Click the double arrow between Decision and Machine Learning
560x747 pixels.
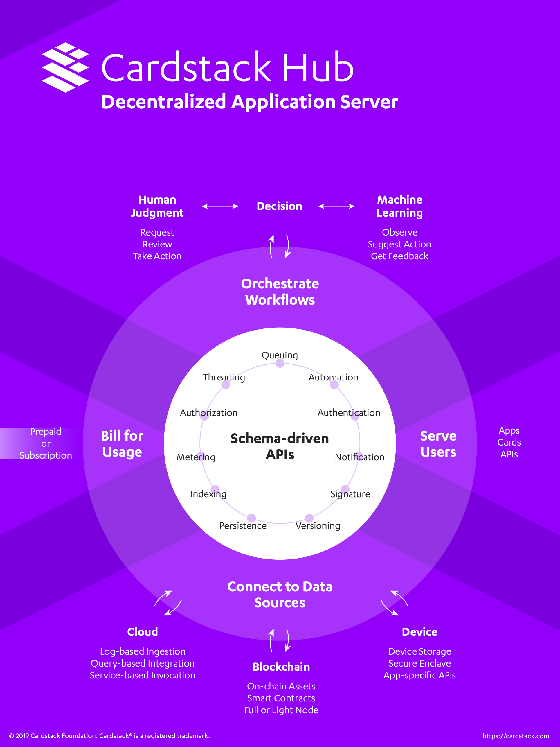click(x=336, y=206)
